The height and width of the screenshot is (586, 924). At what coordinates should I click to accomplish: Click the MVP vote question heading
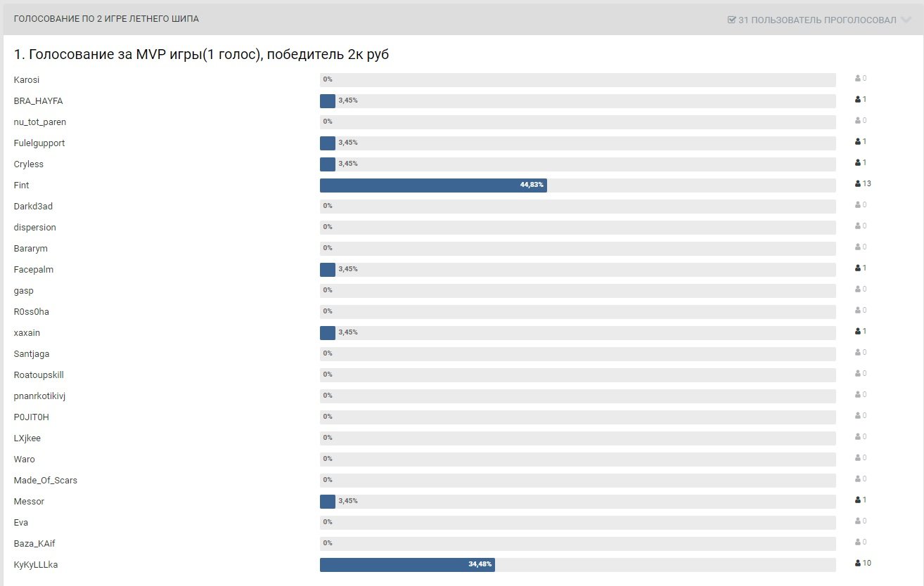tap(202, 55)
